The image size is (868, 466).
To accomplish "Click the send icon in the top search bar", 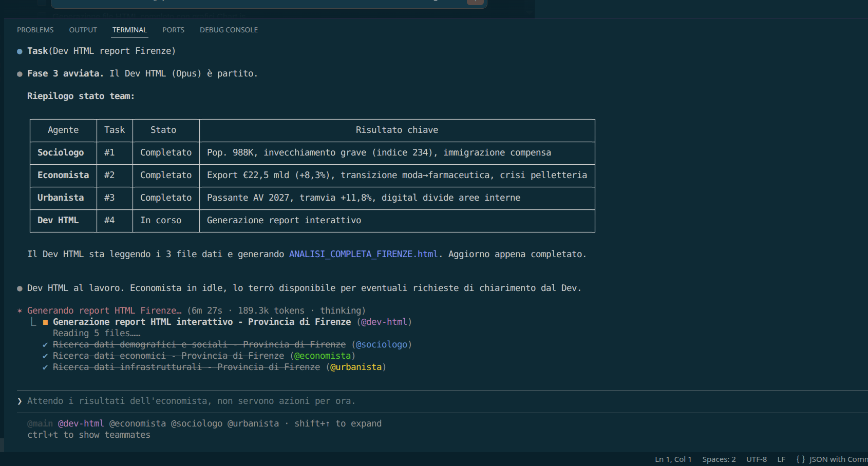I will tap(475, 2).
